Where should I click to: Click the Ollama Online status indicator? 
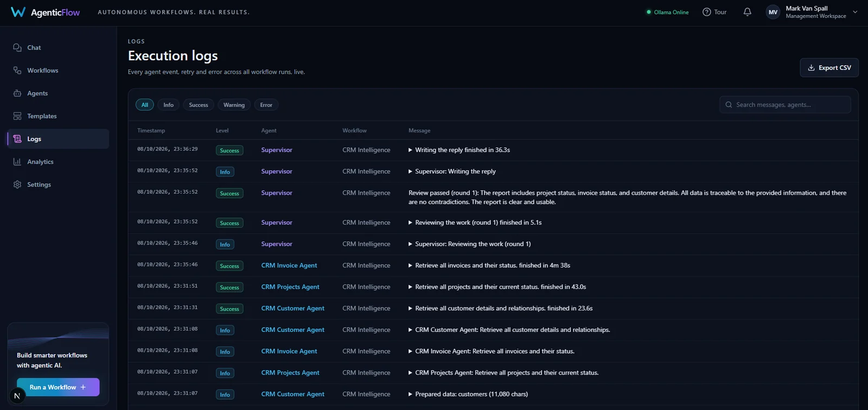[667, 12]
